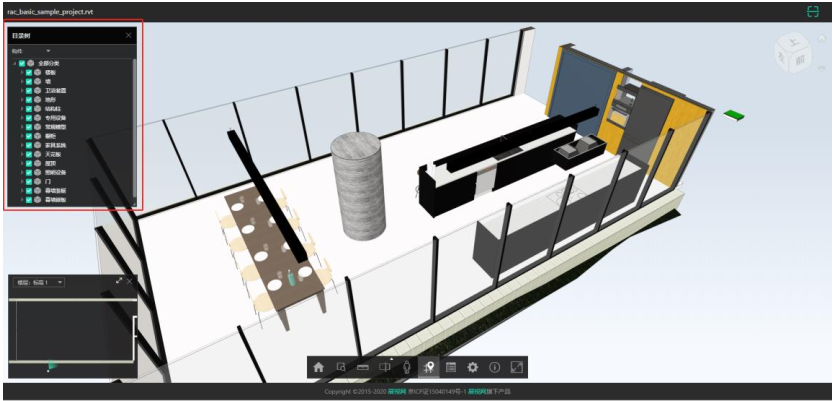Open viewer settings gear
The width and height of the screenshot is (833, 401).
pyautogui.click(x=472, y=367)
